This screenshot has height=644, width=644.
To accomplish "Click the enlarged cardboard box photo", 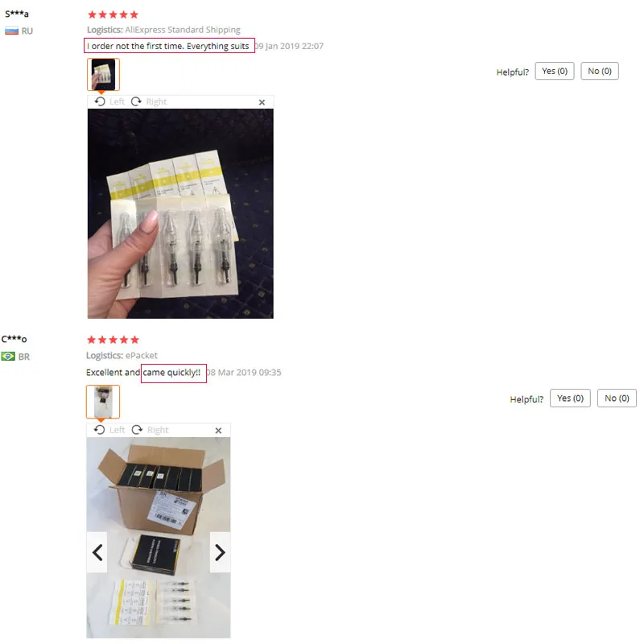I will 159,538.
